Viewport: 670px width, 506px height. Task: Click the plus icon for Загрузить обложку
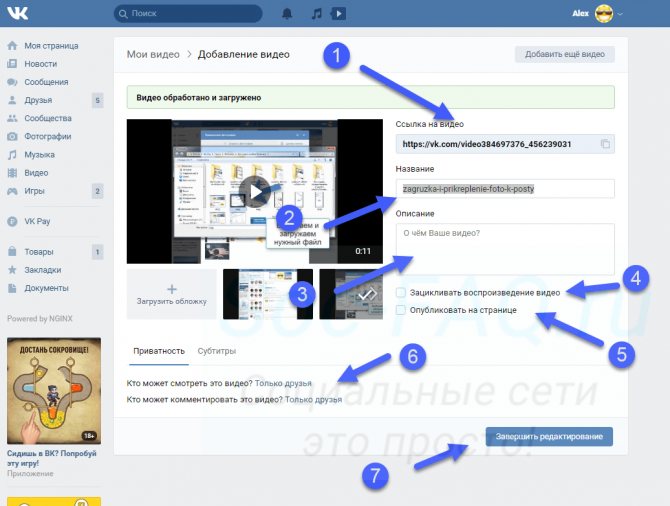[172, 289]
